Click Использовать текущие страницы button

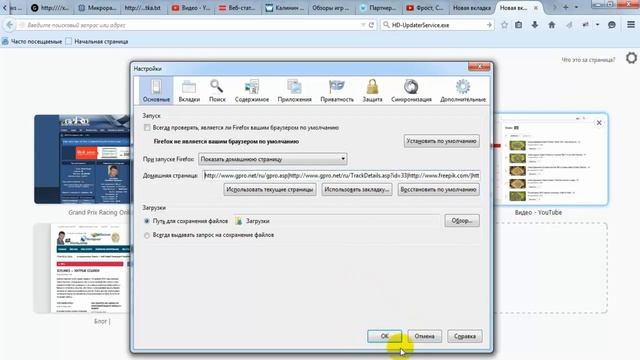pyautogui.click(x=270, y=189)
